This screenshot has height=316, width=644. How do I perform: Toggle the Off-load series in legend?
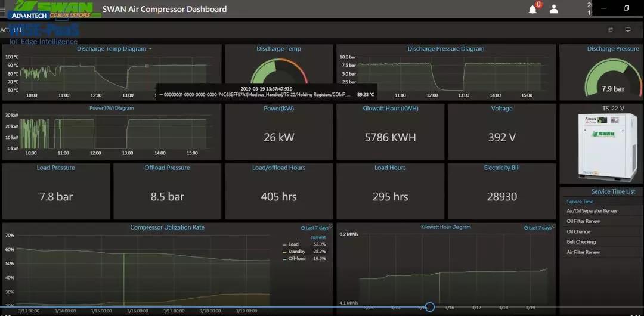[296, 259]
